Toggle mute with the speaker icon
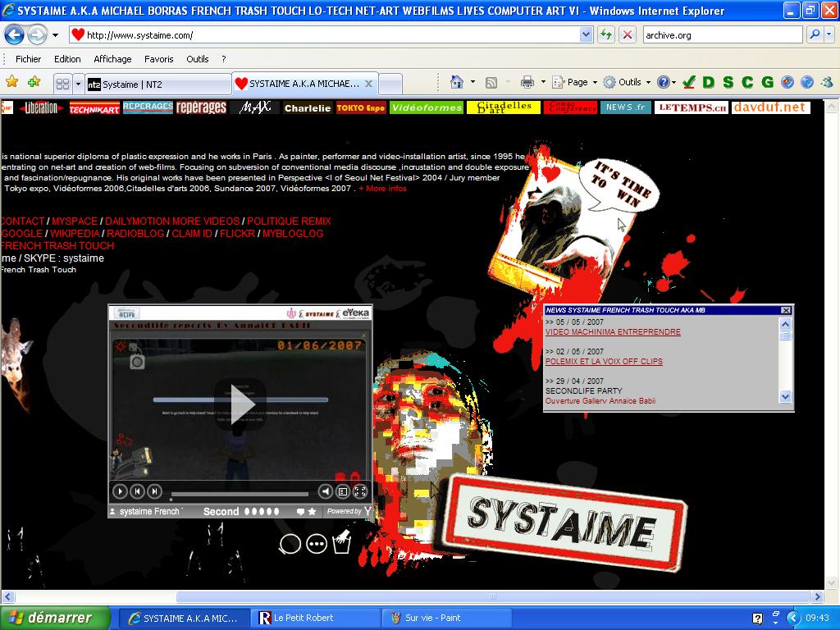Screen dimensions: 840x630 tap(325, 491)
